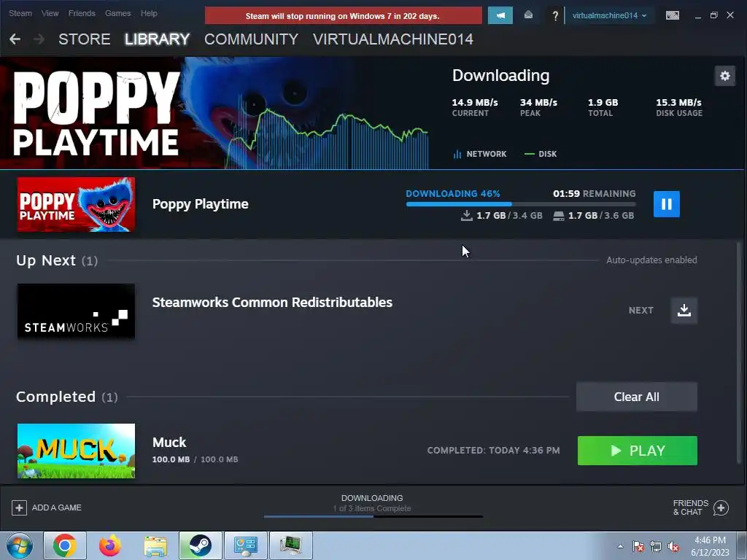Click the ADD A GAME label
The width and height of the screenshot is (747, 560).
point(57,507)
